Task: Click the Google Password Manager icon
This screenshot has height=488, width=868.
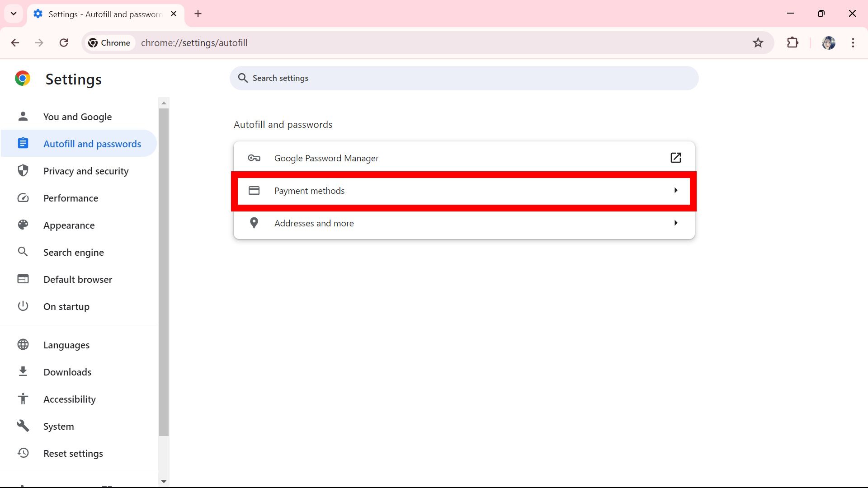Action: click(x=253, y=158)
